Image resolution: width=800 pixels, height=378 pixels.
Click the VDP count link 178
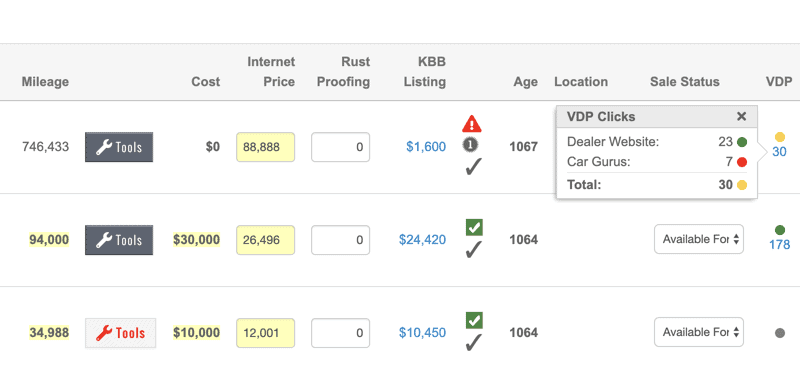(780, 245)
